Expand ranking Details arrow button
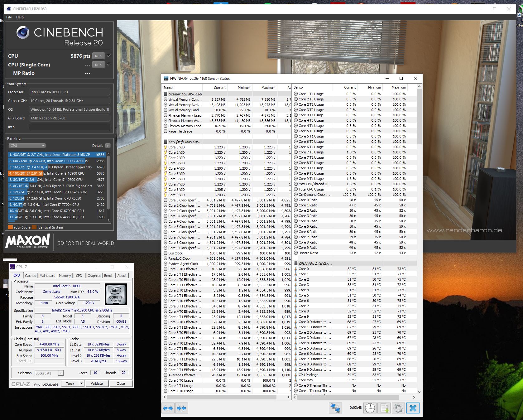Image resolution: width=523 pixels, height=420 pixels. pos(108,146)
